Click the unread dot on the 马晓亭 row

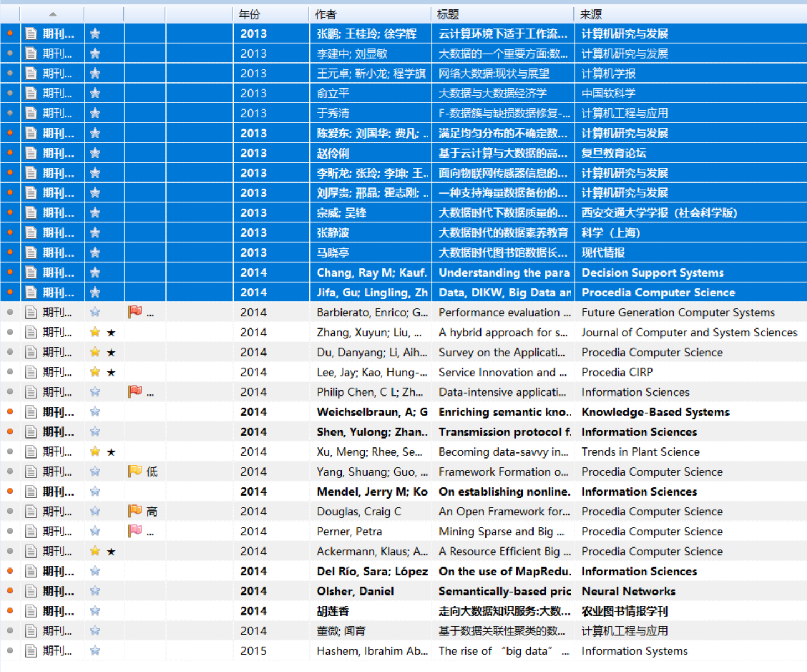(x=10, y=253)
